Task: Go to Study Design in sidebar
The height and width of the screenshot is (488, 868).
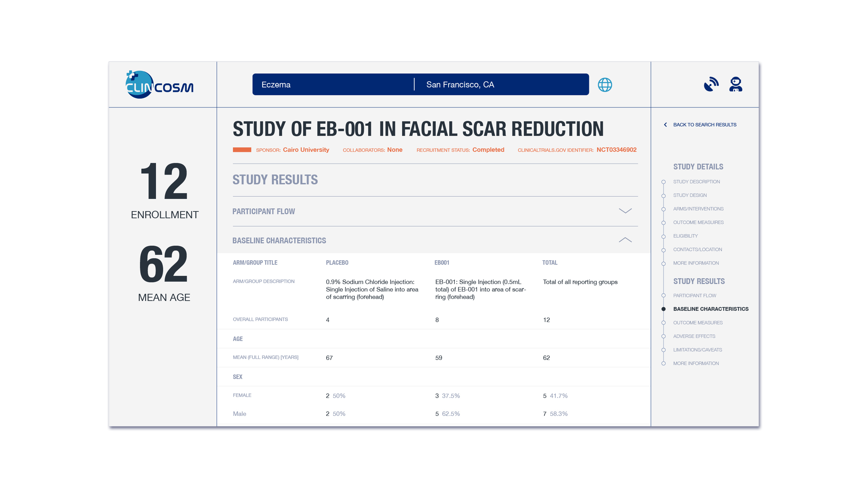Action: 690,195
